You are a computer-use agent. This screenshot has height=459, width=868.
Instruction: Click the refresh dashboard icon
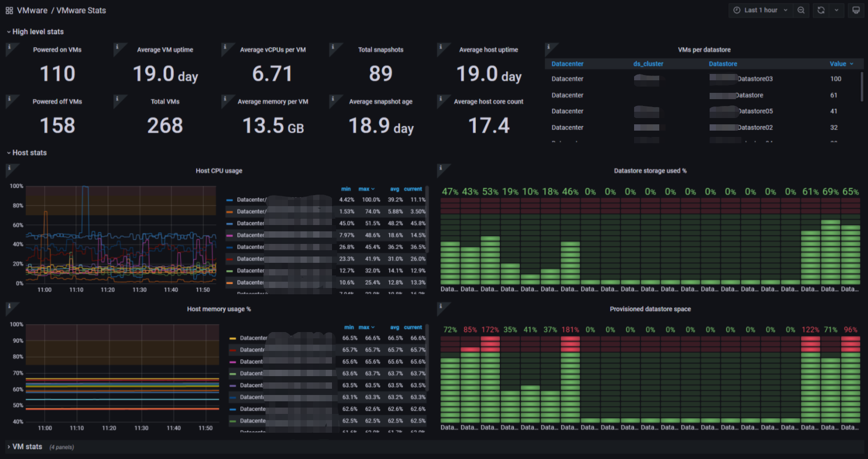click(x=821, y=10)
